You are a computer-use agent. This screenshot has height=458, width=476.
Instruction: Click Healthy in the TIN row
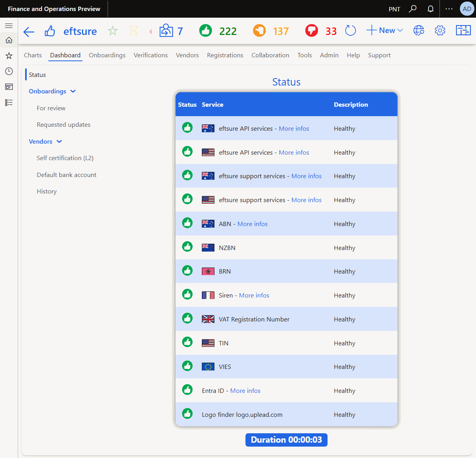click(344, 343)
